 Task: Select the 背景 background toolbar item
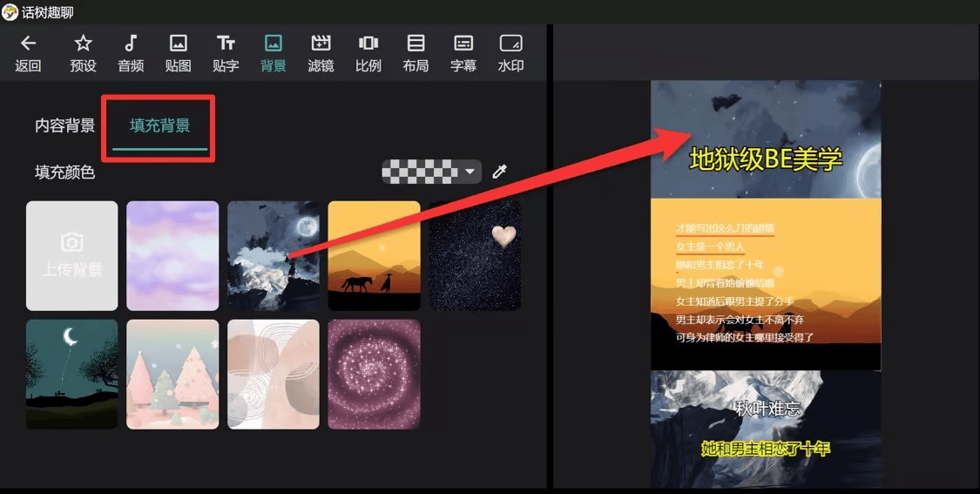pyautogui.click(x=273, y=53)
